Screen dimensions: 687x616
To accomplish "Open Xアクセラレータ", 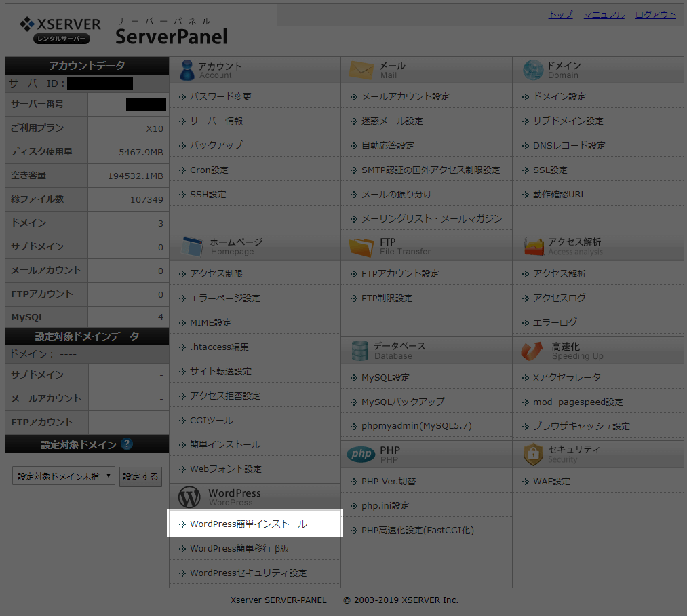I will [x=566, y=377].
